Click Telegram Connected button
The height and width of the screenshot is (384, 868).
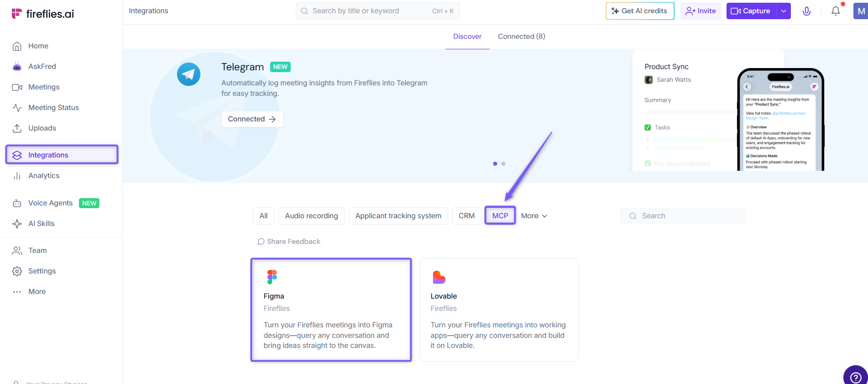coord(252,119)
